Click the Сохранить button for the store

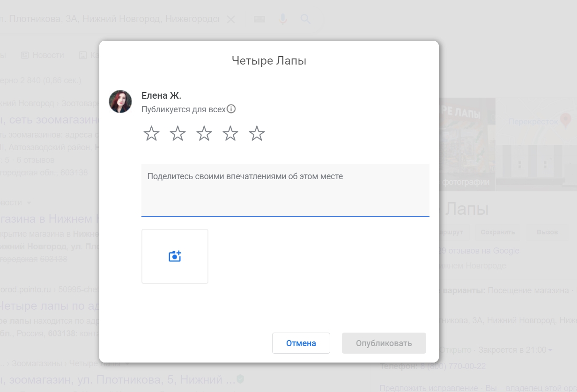[498, 232]
